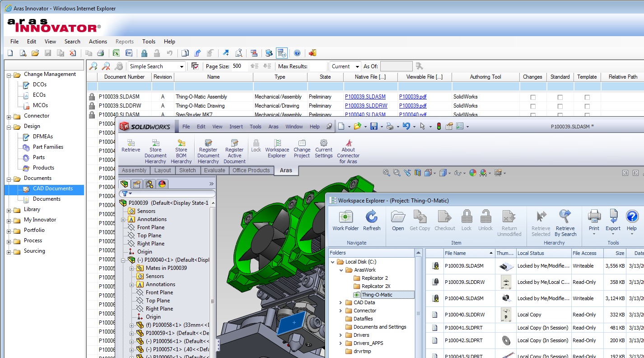Toggle the red checkmark criteria icon beside Page Size

click(x=195, y=66)
